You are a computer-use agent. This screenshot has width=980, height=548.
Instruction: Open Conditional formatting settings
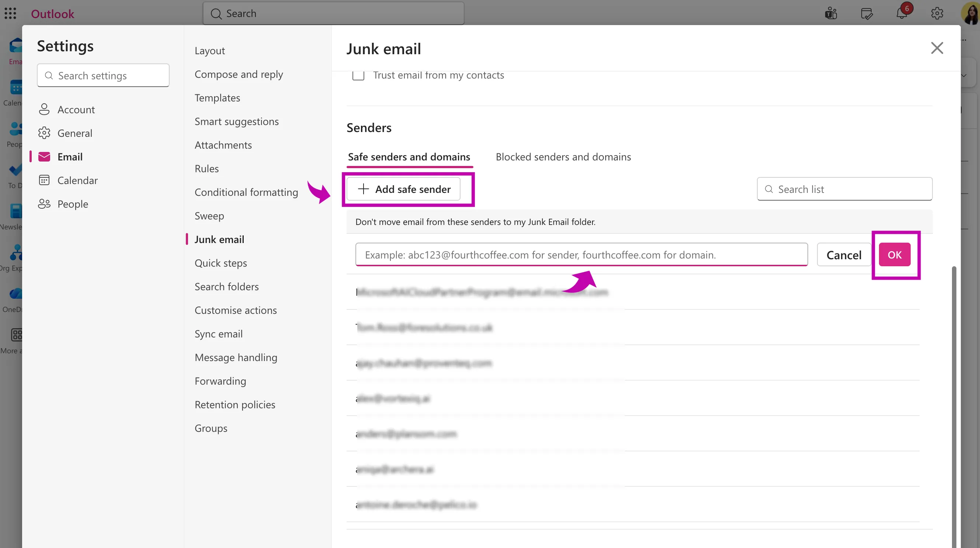(x=246, y=192)
